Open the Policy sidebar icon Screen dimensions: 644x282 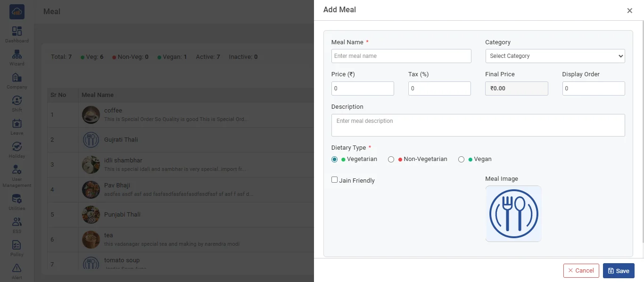coord(17,245)
